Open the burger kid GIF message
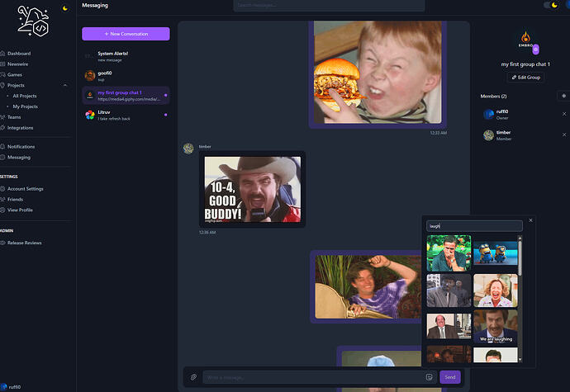 (x=378, y=72)
